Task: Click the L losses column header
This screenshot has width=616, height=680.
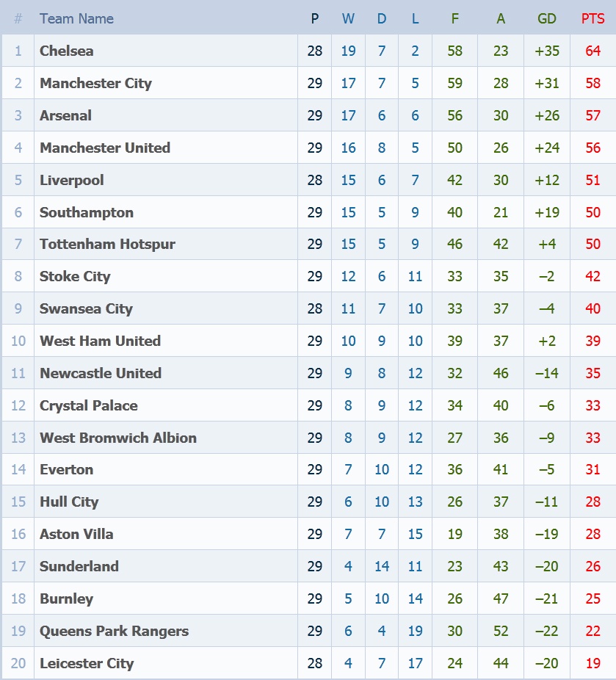Action: tap(416, 18)
